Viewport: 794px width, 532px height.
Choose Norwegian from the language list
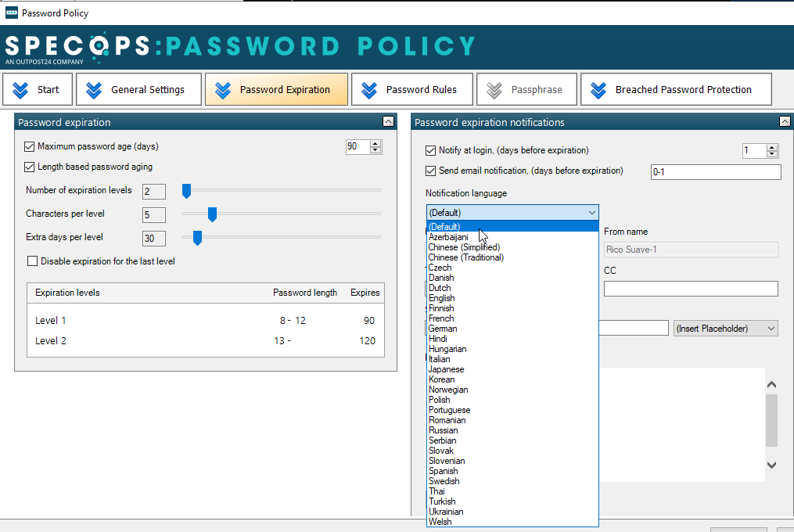tap(512, 390)
